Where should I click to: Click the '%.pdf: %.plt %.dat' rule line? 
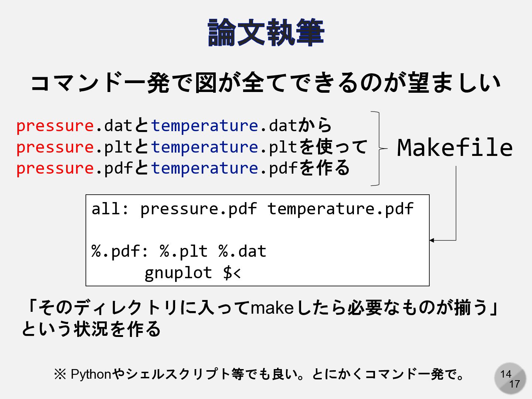[x=179, y=252]
